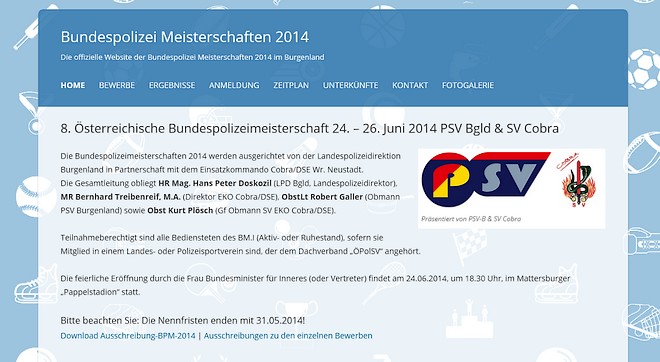Select ANMELDUNG in the navigation bar

point(234,85)
